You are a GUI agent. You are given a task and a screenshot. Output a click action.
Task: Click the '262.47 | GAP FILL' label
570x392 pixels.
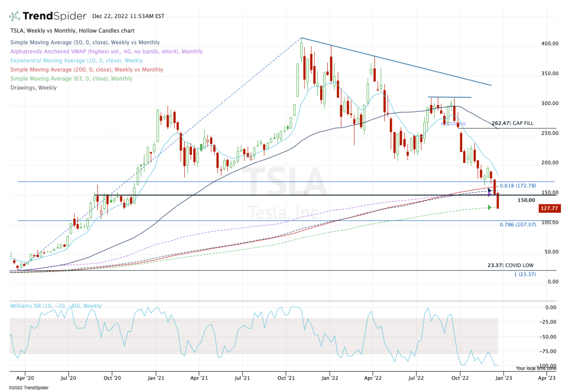513,123
